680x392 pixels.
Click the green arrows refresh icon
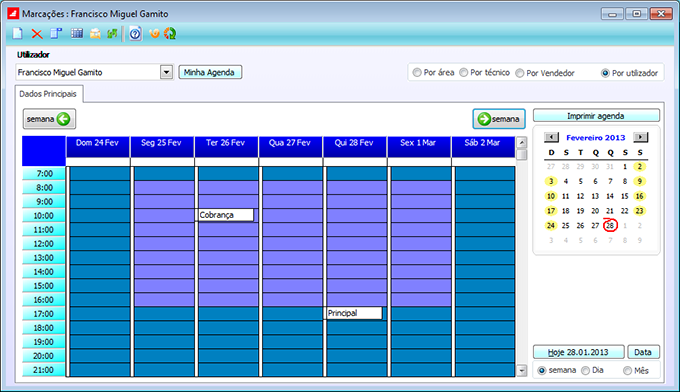click(112, 33)
